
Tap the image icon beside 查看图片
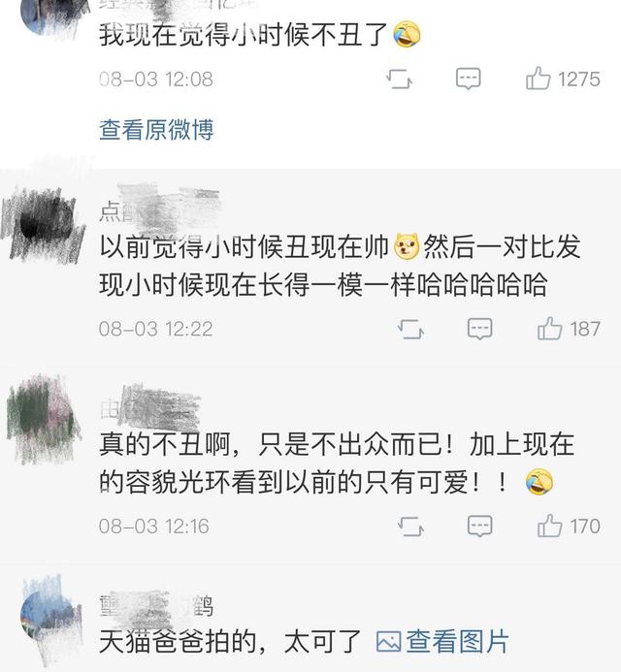[388, 642]
